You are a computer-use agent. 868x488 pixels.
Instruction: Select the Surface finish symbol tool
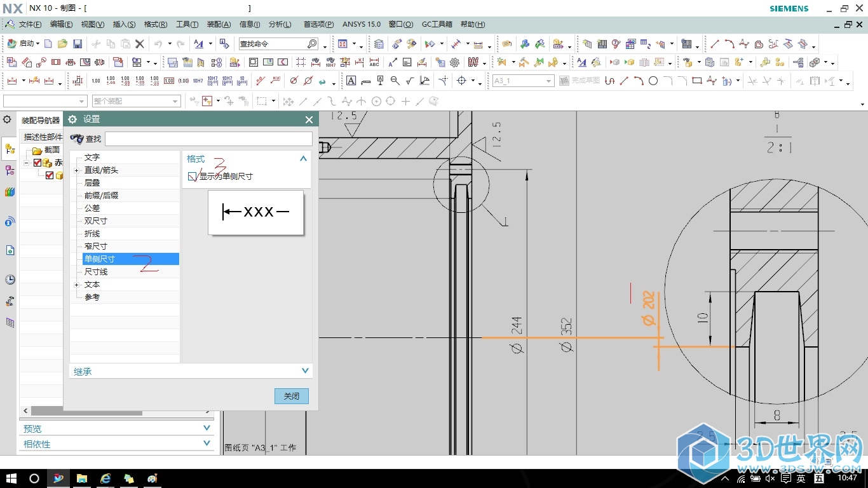(x=410, y=81)
